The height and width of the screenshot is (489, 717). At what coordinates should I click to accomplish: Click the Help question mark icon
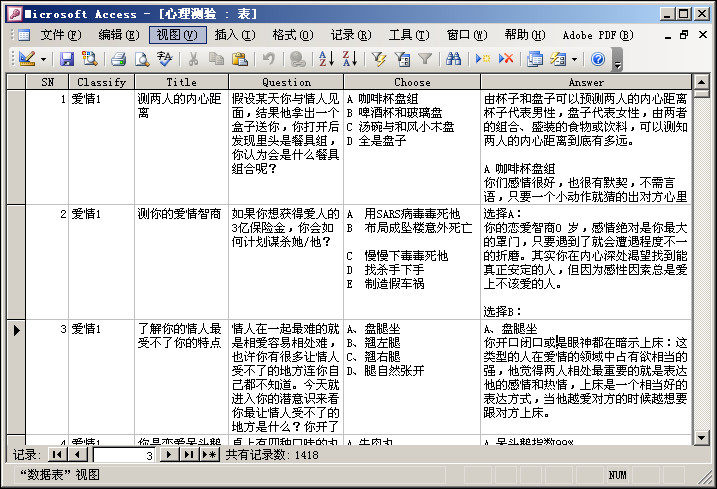[598, 59]
